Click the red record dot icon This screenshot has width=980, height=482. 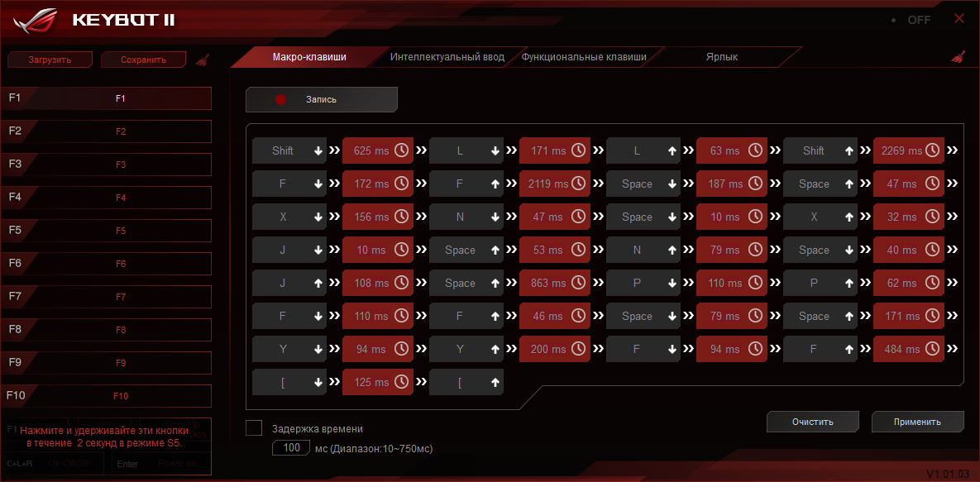[x=280, y=99]
